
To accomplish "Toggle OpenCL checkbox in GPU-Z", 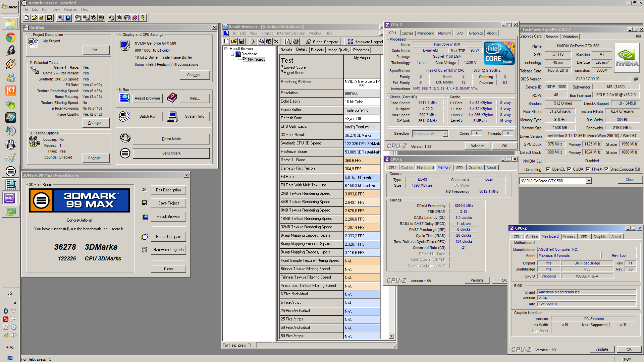I will (548, 169).
